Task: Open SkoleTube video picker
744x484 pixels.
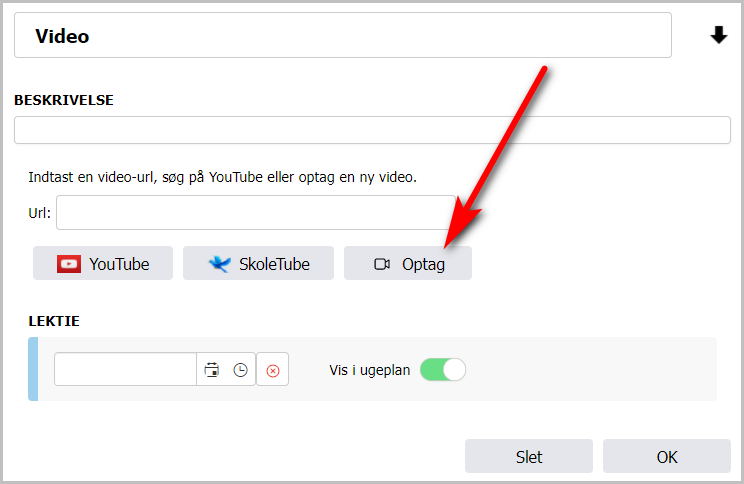Action: (259, 263)
